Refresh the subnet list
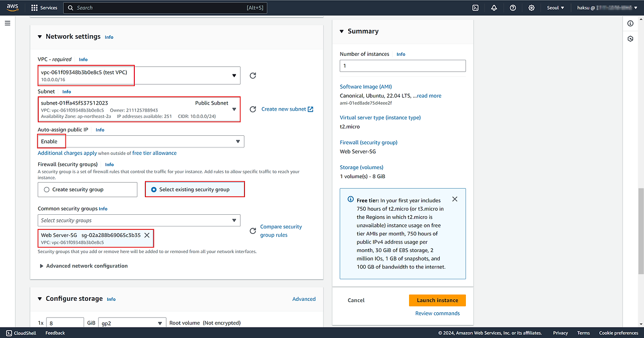Screen dimensions: 644x338 pyautogui.click(x=253, y=109)
